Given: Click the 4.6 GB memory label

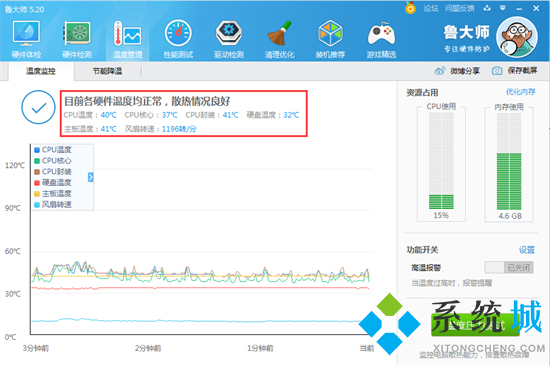Looking at the screenshot, I should tap(510, 216).
